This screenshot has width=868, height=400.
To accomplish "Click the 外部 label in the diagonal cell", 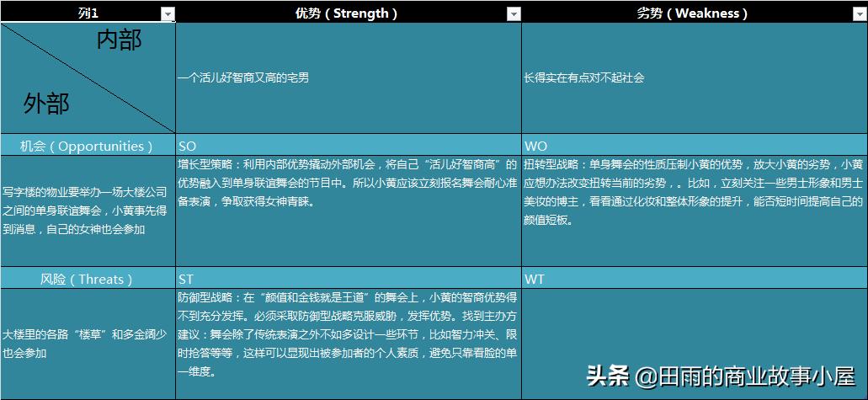I will coord(46,103).
